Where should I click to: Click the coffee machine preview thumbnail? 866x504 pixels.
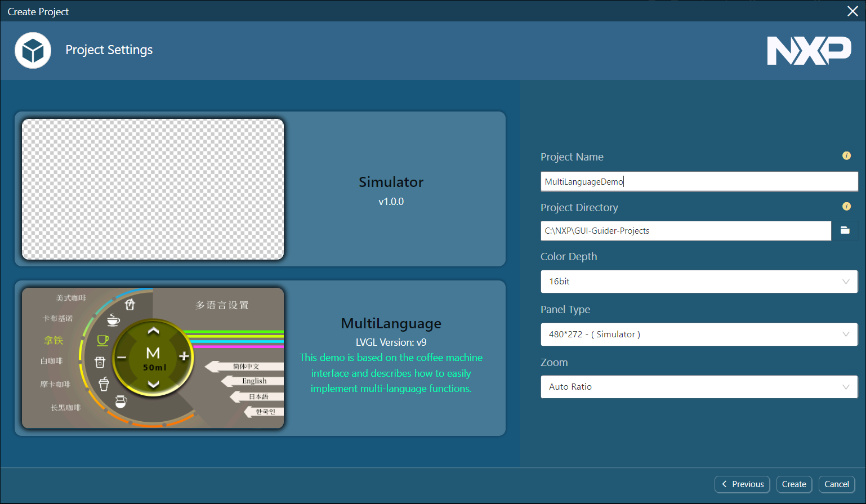click(153, 358)
